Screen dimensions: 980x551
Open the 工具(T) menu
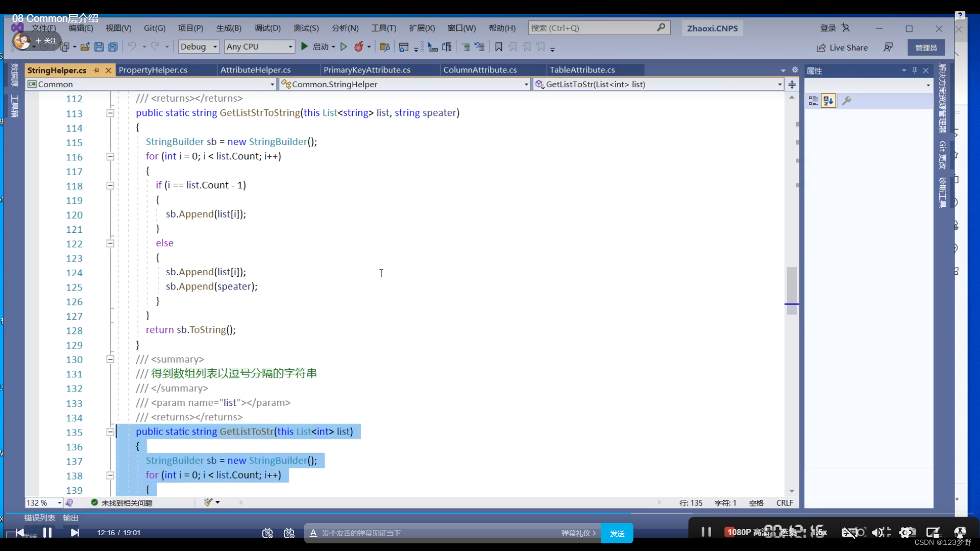(x=384, y=28)
